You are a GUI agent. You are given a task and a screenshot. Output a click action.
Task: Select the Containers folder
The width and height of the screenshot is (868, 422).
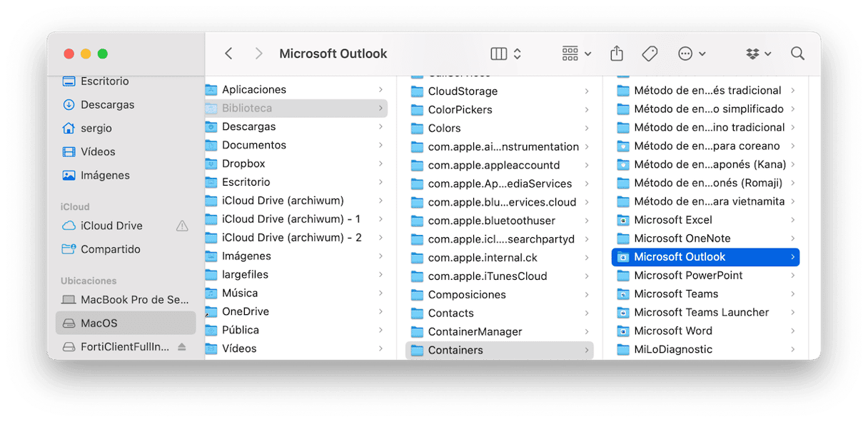(x=500, y=351)
